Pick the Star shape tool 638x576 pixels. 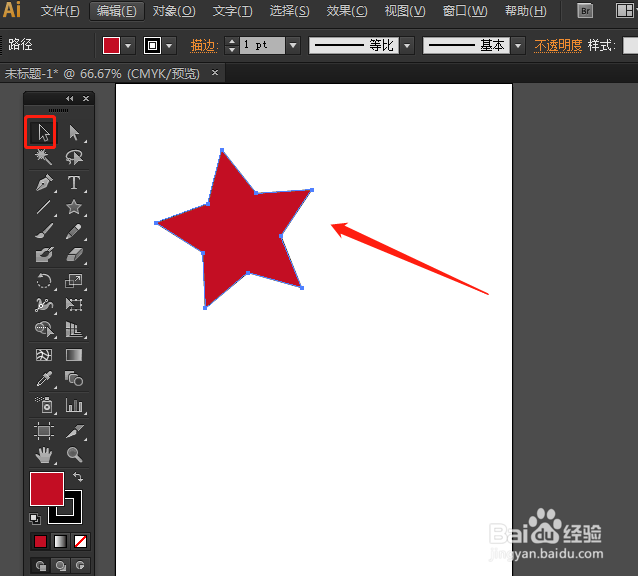[74, 207]
